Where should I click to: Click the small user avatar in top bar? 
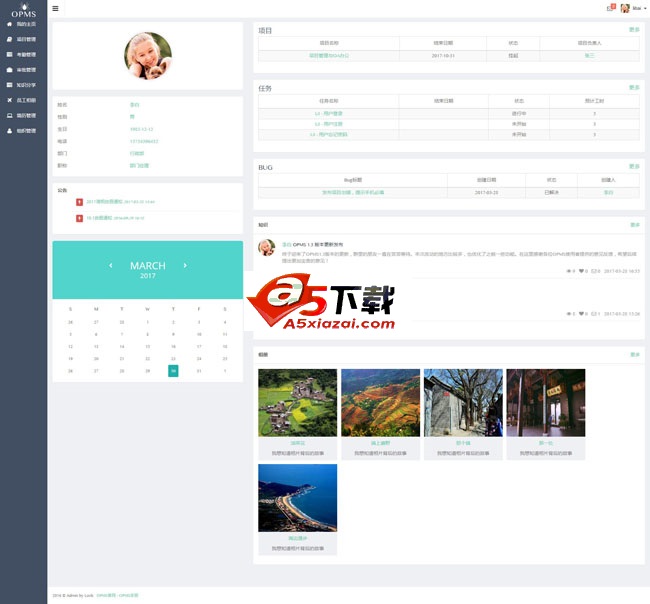click(625, 8)
